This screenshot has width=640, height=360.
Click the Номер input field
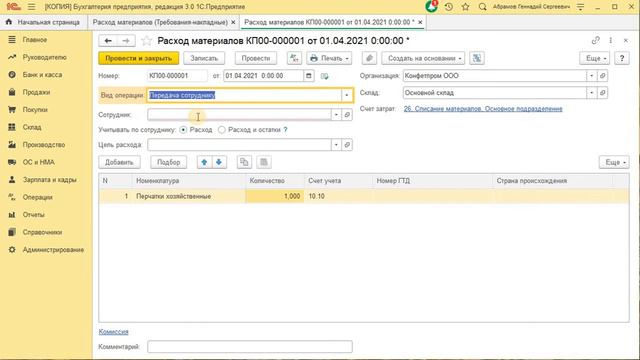point(177,76)
